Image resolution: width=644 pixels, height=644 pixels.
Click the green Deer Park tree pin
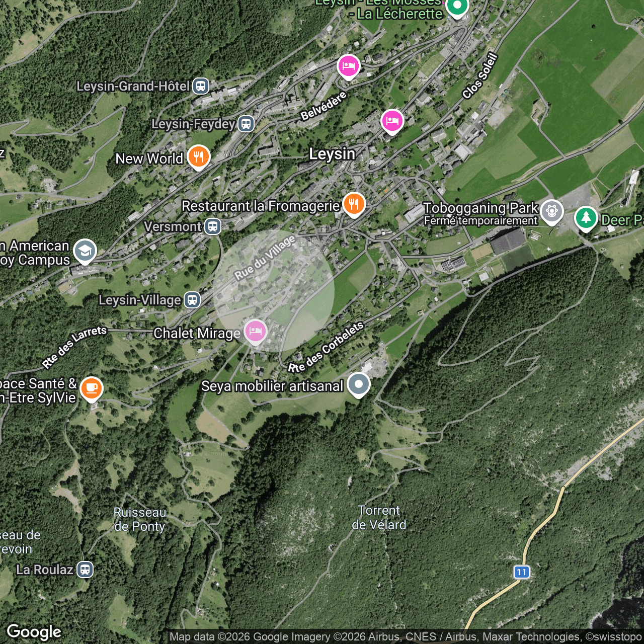pos(586,218)
